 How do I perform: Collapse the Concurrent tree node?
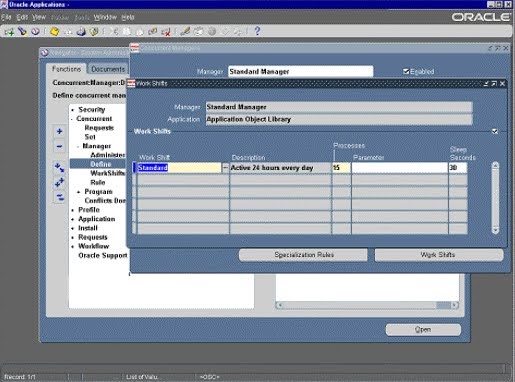pyautogui.click(x=72, y=119)
